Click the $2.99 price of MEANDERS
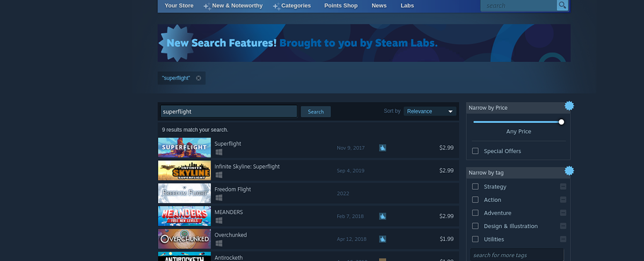 click(447, 216)
